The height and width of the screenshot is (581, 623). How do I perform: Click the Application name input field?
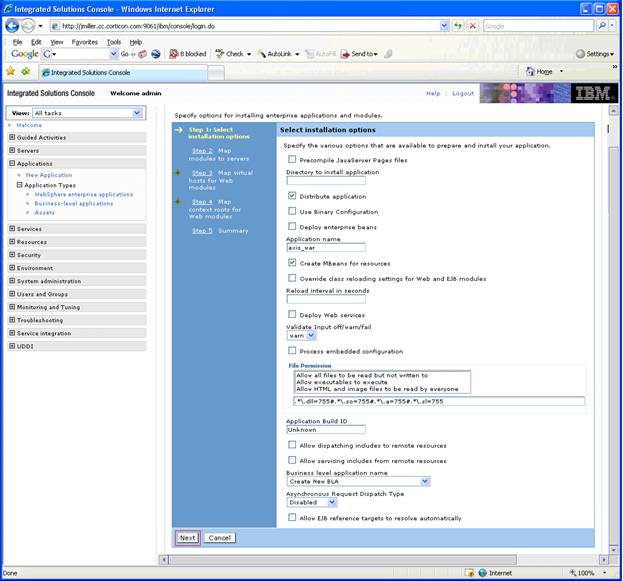pos(326,248)
